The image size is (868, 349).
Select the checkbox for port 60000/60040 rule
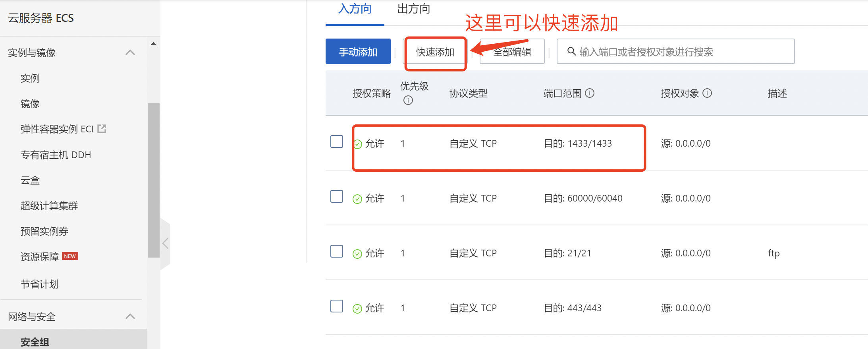point(337,196)
